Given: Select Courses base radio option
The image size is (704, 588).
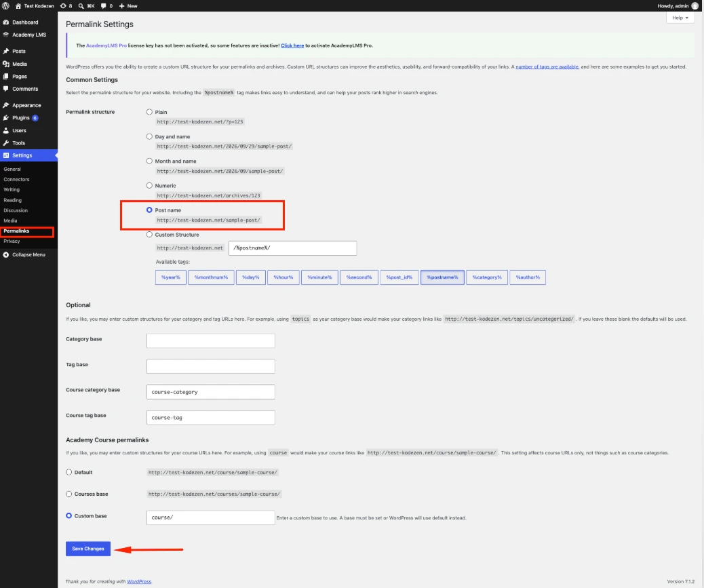Looking at the screenshot, I should coord(69,494).
